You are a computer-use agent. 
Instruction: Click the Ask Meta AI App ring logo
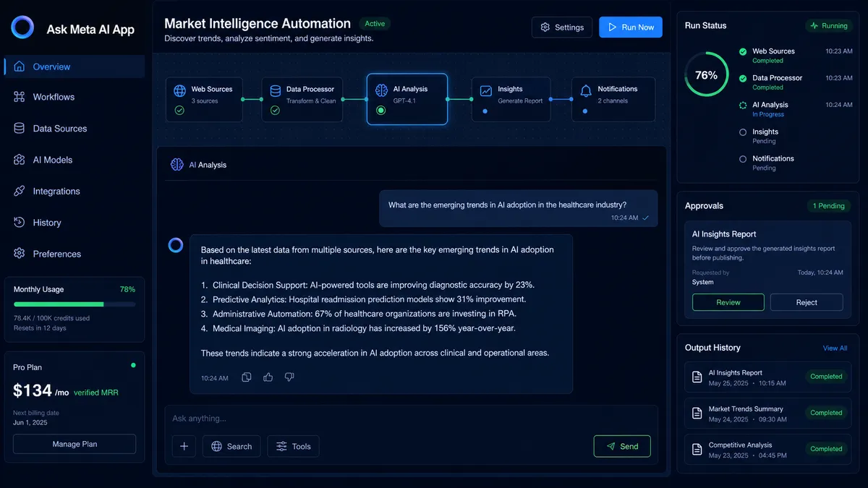tap(22, 27)
